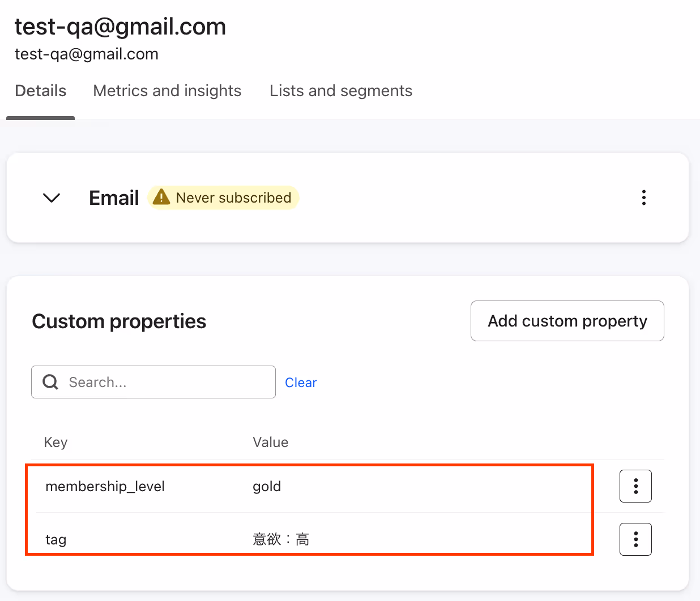The width and height of the screenshot is (700, 601).
Task: Select the tag key cell
Action: [56, 540]
